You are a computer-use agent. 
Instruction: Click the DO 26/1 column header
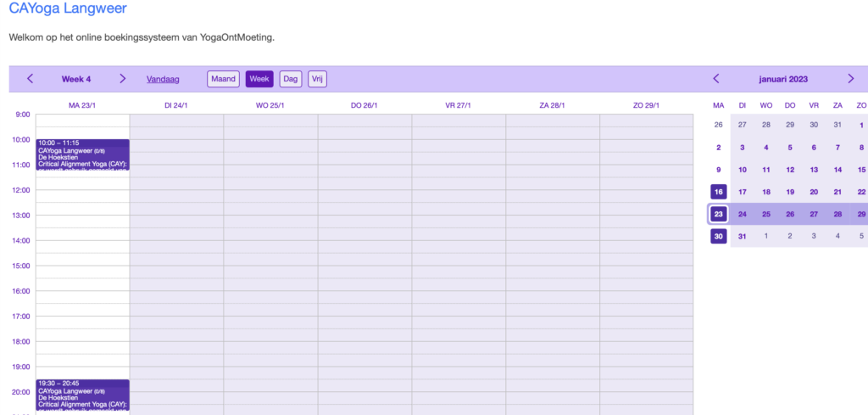point(364,105)
